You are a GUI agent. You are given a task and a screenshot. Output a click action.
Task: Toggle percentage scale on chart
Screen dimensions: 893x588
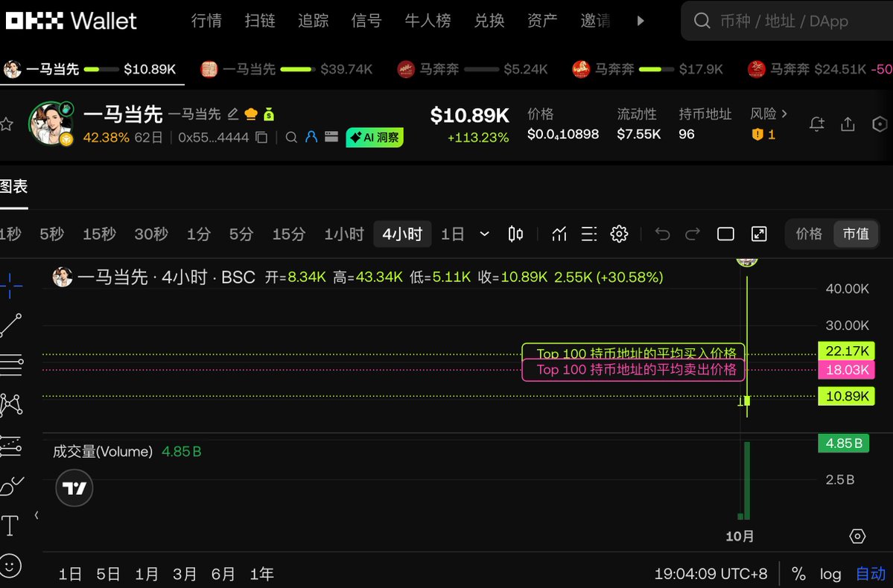pyautogui.click(x=798, y=574)
